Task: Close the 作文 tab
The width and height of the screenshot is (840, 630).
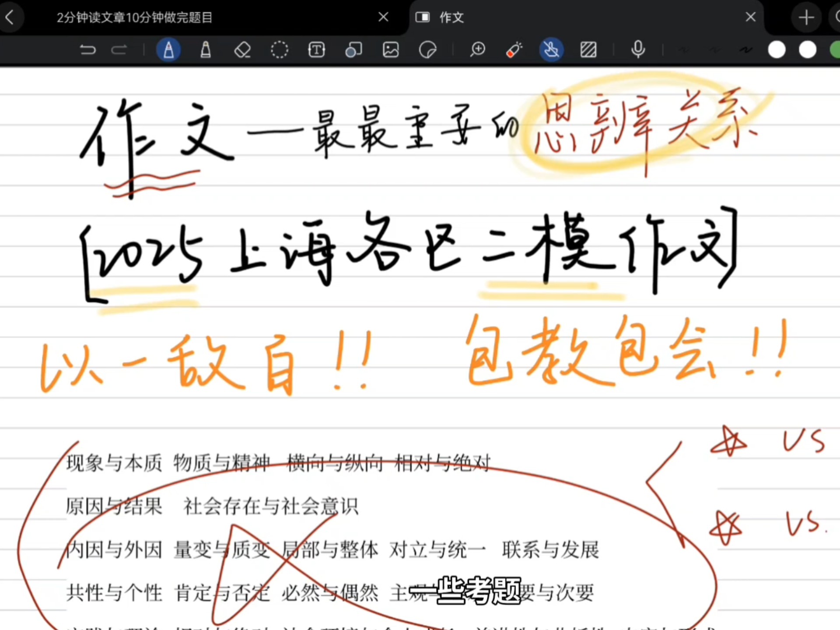Action: (x=751, y=17)
